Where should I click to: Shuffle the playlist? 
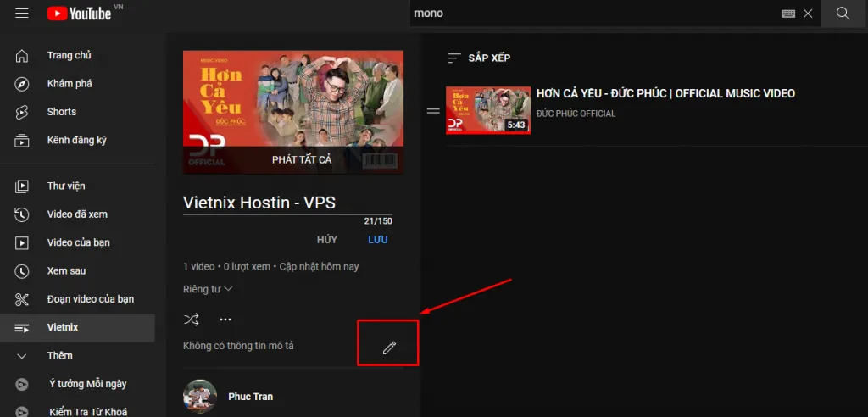pos(192,320)
